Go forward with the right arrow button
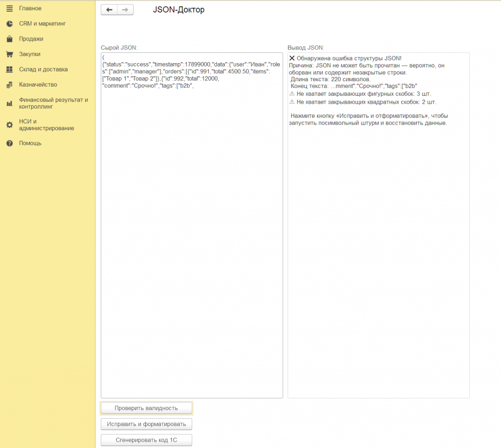The image size is (501, 448). (x=125, y=10)
